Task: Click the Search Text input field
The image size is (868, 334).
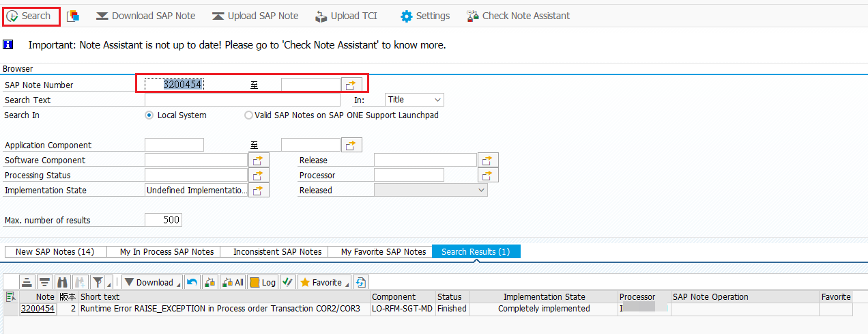Action: (242, 100)
